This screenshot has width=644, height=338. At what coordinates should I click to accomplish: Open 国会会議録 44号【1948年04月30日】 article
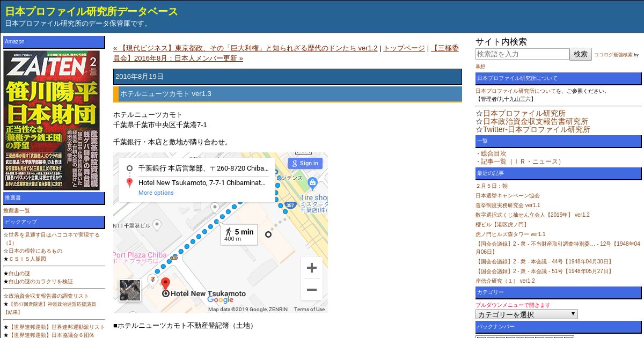(544, 262)
